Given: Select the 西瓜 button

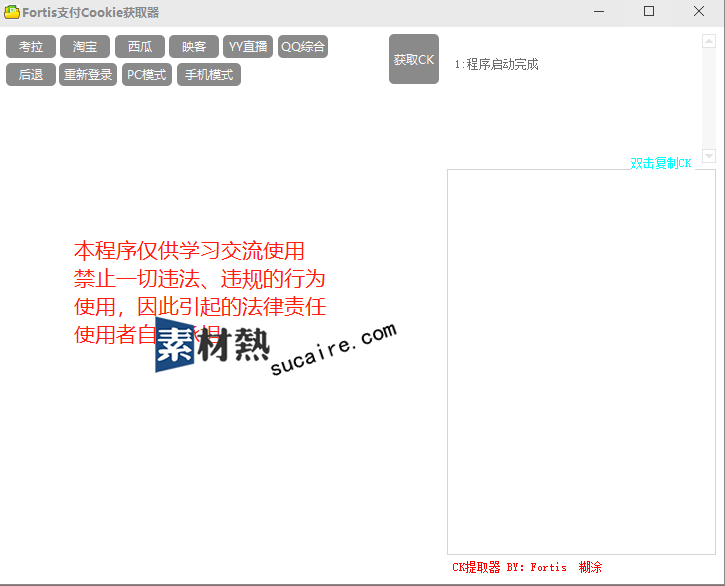Looking at the screenshot, I should coord(140,47).
